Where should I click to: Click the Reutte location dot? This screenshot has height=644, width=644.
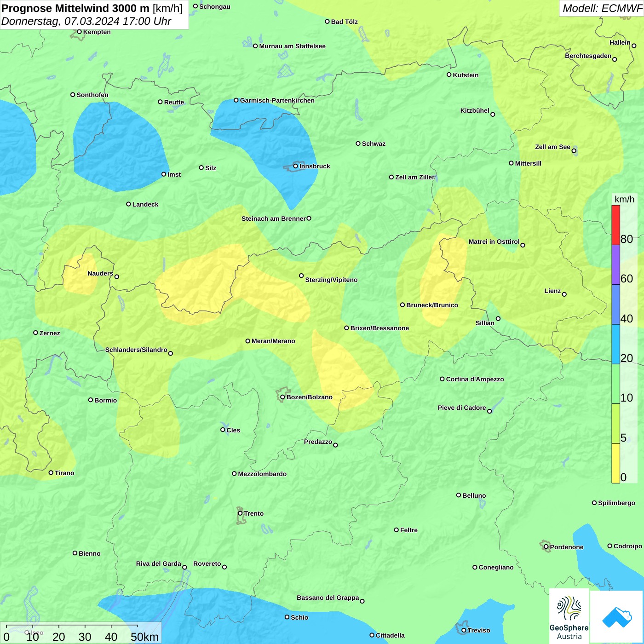tap(160, 102)
